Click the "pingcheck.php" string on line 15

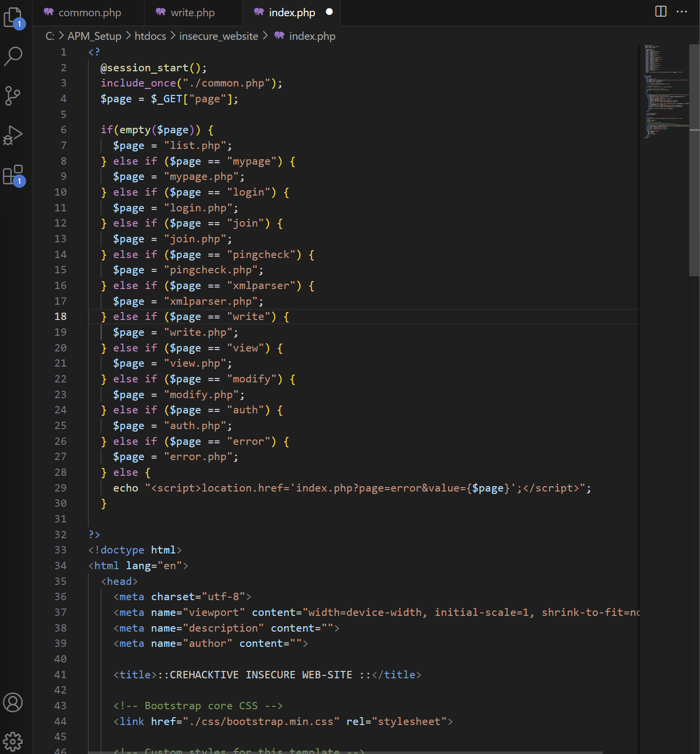point(210,270)
